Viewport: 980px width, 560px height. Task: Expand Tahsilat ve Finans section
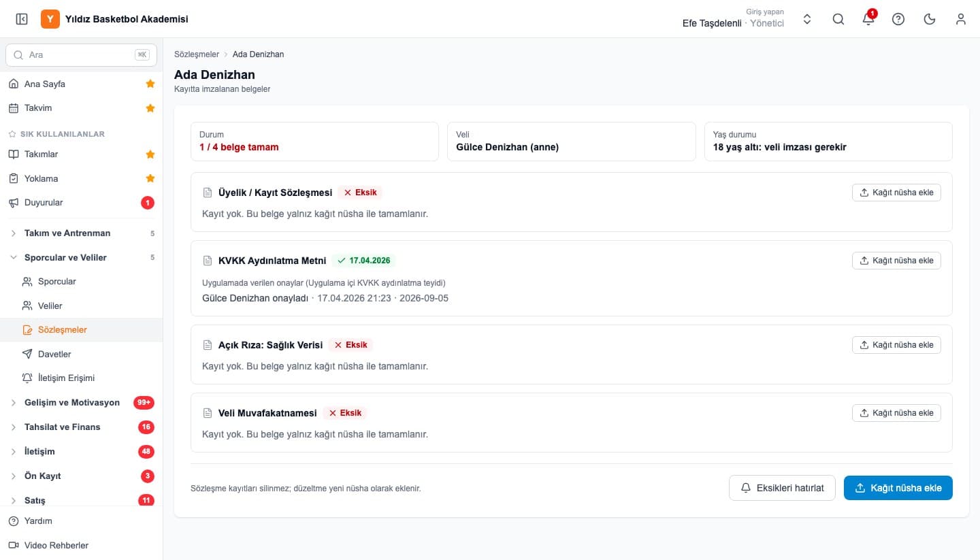pos(81,427)
